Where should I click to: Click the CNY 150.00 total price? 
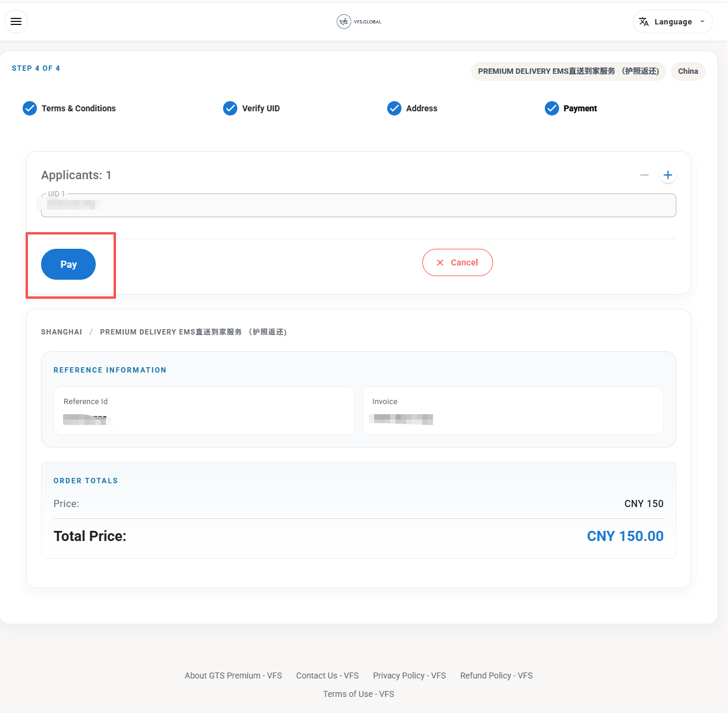(x=625, y=536)
